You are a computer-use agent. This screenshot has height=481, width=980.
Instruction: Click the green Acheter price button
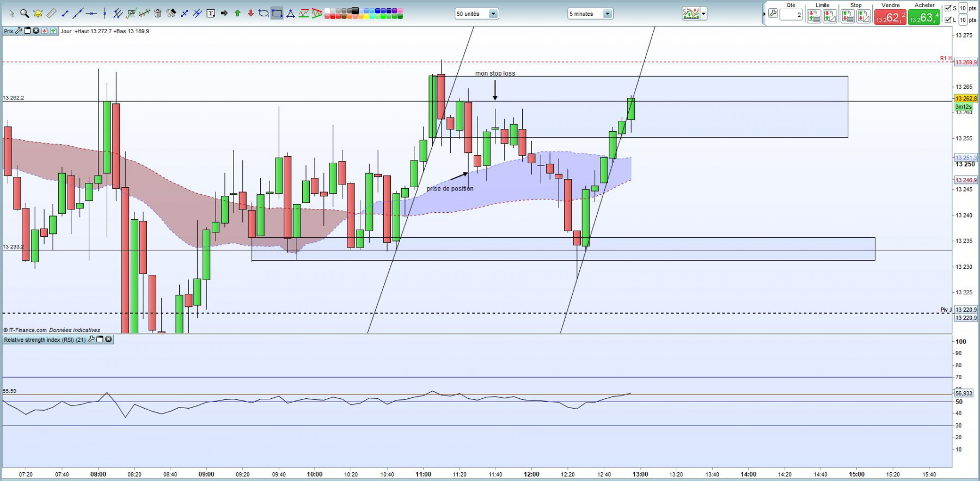click(924, 17)
